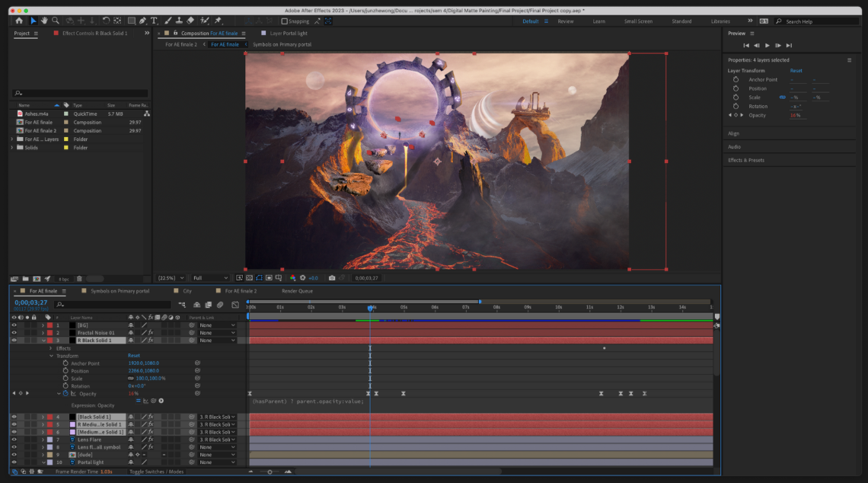Select the Brush tool
The height and width of the screenshot is (483, 868).
168,21
